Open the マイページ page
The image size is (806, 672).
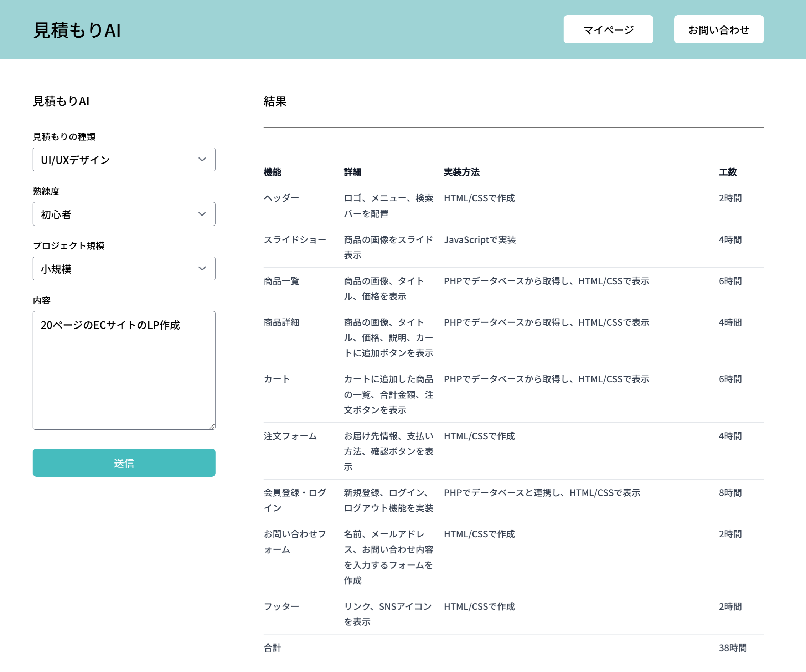[608, 29]
